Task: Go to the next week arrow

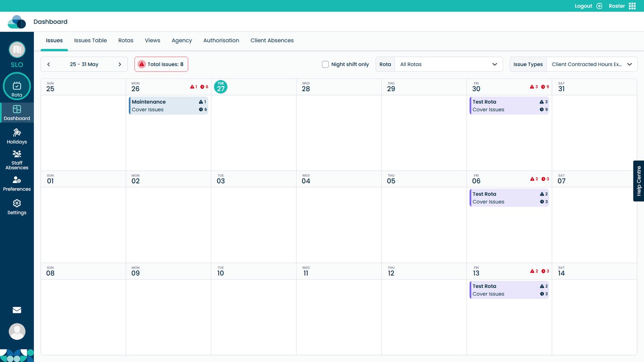Action: [x=120, y=64]
